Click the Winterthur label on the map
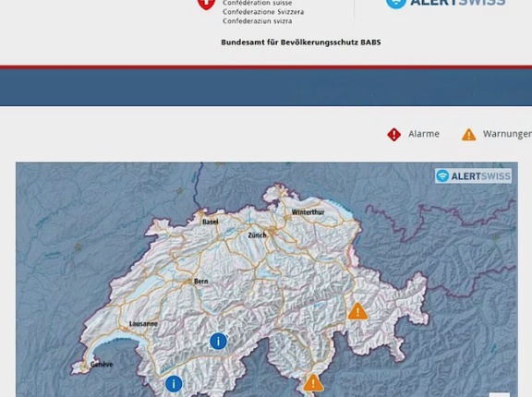Screen dimensions: 532x397 pyautogui.click(x=308, y=212)
